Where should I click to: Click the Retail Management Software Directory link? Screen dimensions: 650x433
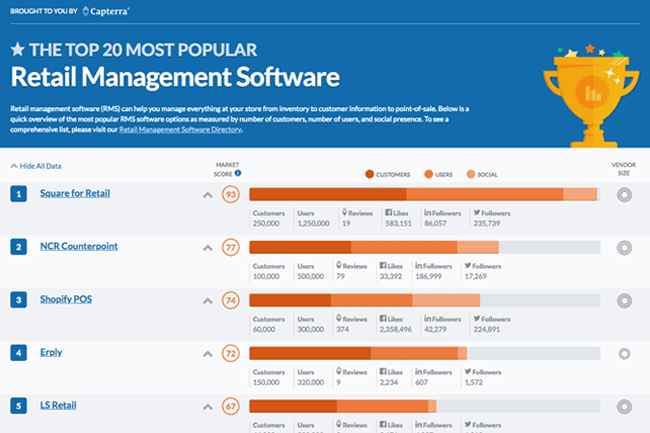(180, 129)
